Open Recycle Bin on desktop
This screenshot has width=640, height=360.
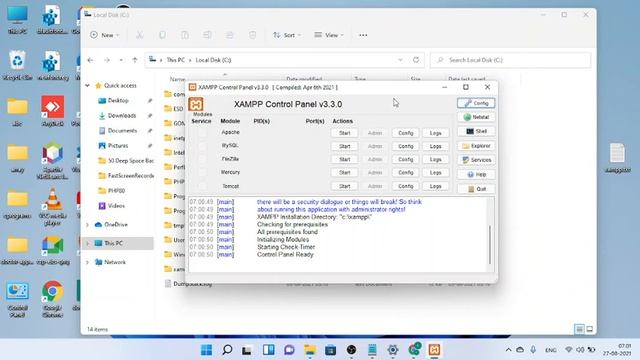(17, 65)
